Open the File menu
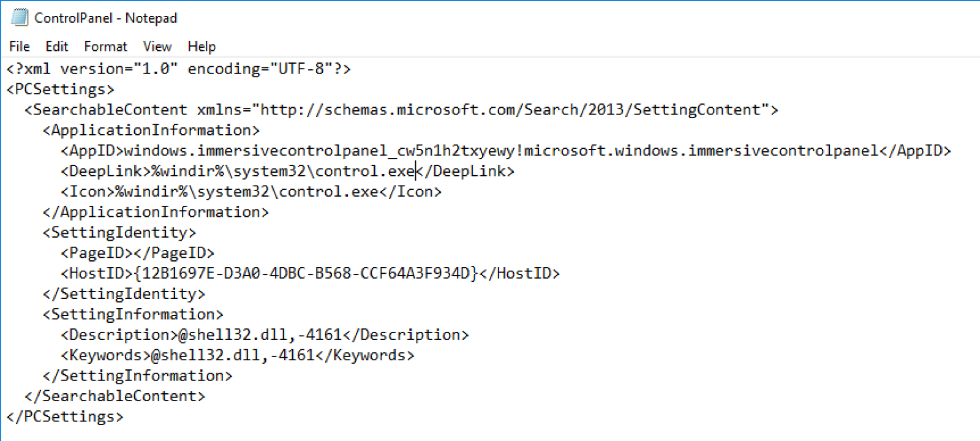Screen dimensions: 980x441 click(19, 47)
